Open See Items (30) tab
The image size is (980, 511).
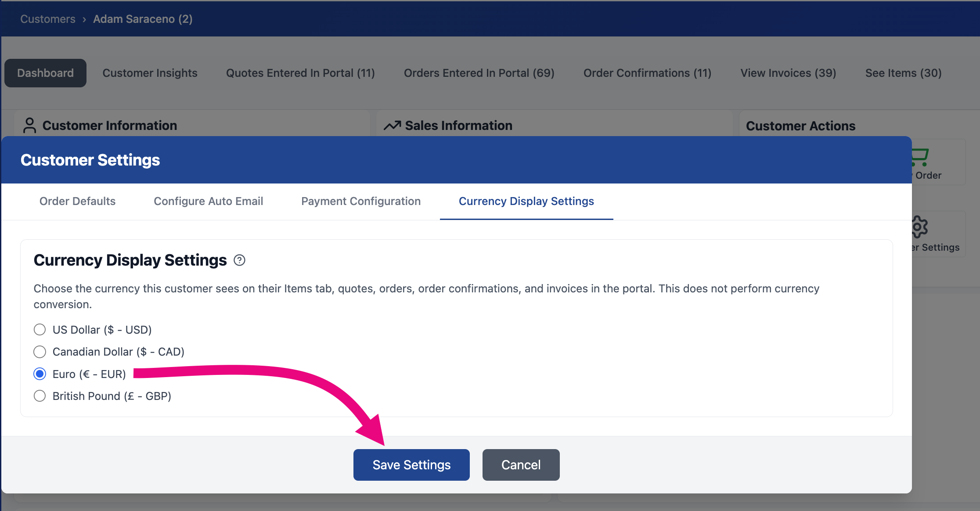pos(903,73)
